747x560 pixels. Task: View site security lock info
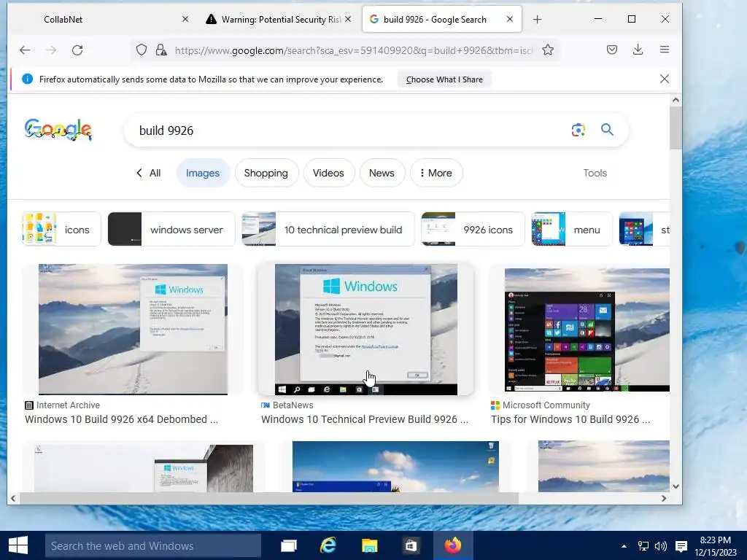(x=161, y=50)
